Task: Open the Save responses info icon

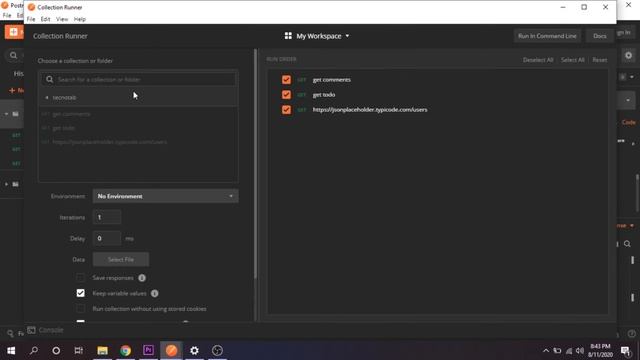Action: point(142,278)
